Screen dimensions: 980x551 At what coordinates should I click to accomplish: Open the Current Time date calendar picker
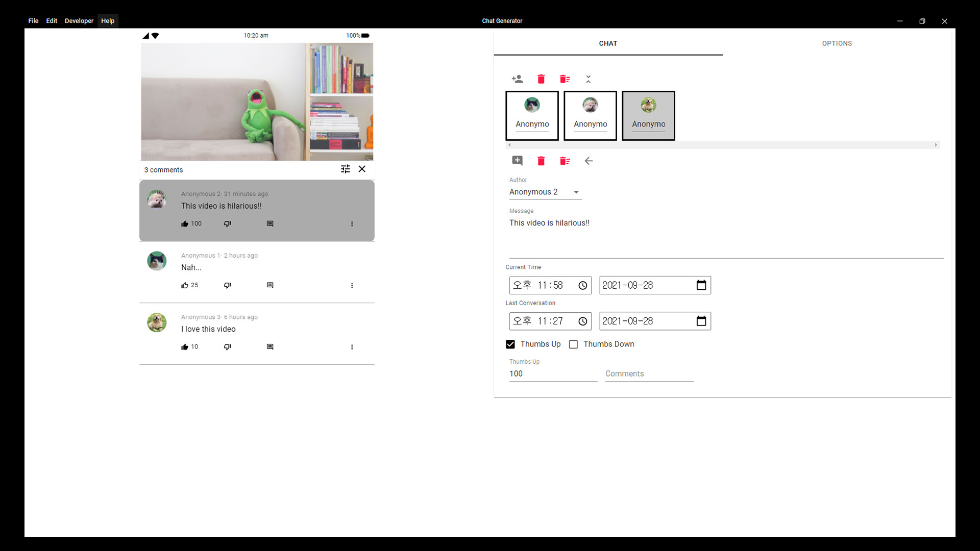(x=702, y=285)
